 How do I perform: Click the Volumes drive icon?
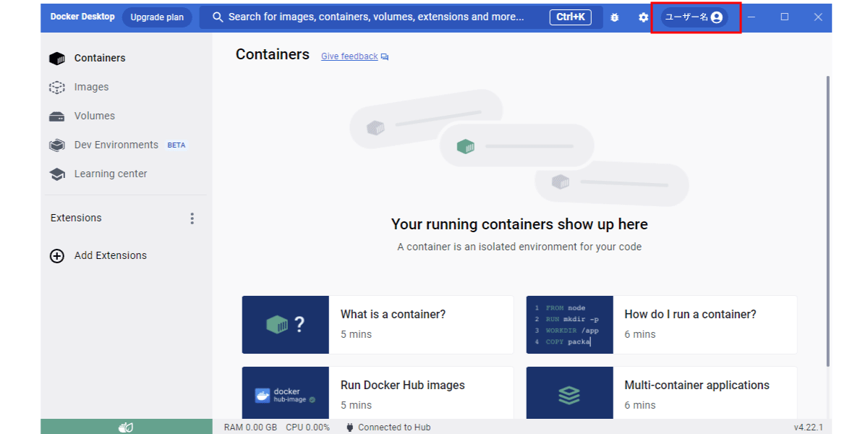(57, 116)
